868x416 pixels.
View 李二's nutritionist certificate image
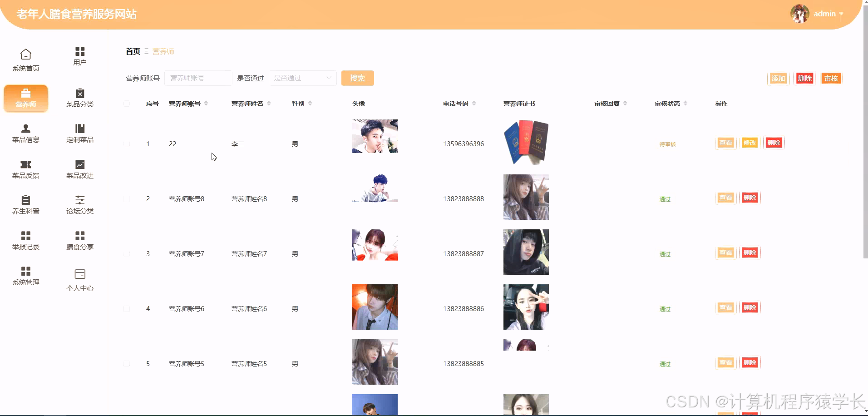click(525, 142)
